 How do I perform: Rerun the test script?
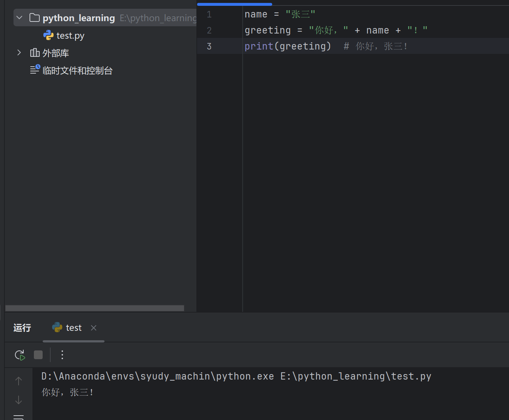tap(20, 355)
